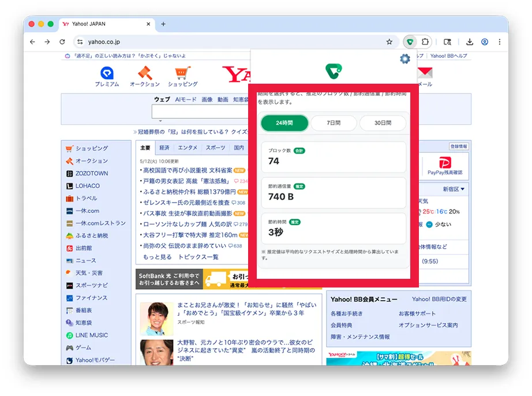Viewport: 532px width, 396px height.
Task: Open お客様サポート link
Action: tap(417, 313)
